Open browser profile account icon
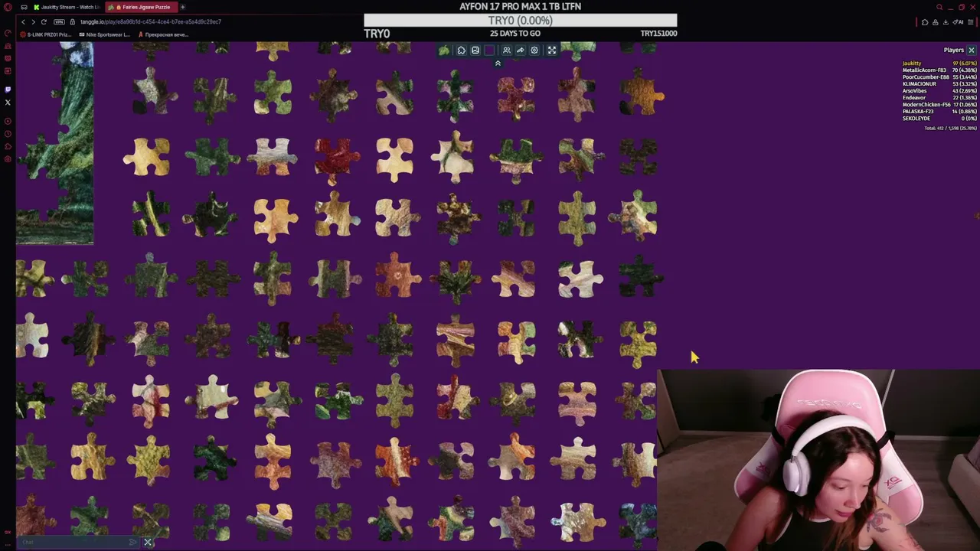The height and width of the screenshot is (551, 980). coord(935,22)
